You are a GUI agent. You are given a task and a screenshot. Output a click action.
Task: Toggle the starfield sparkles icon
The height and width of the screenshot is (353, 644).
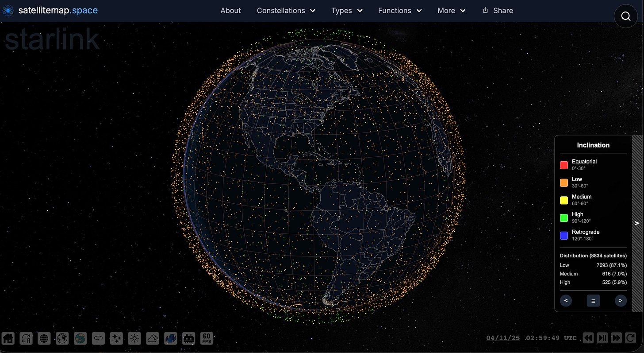(116, 338)
